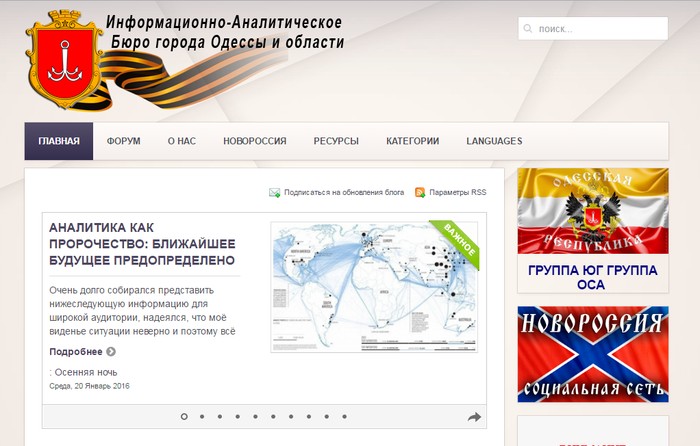Screen dimensions: 700x446
Task: Open the Форум menu item
Action: 123,141
